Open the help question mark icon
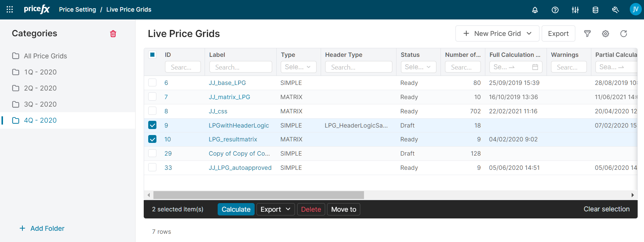The width and height of the screenshot is (644, 242). (x=555, y=10)
